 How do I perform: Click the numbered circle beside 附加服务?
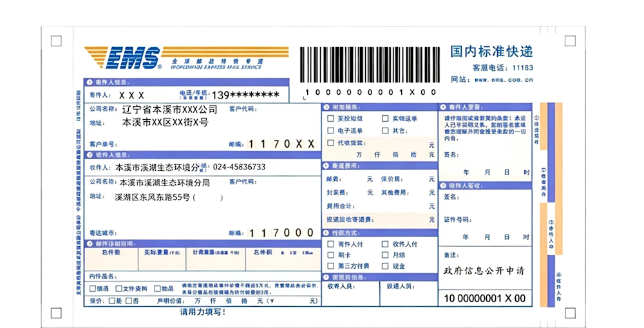[x=327, y=107]
